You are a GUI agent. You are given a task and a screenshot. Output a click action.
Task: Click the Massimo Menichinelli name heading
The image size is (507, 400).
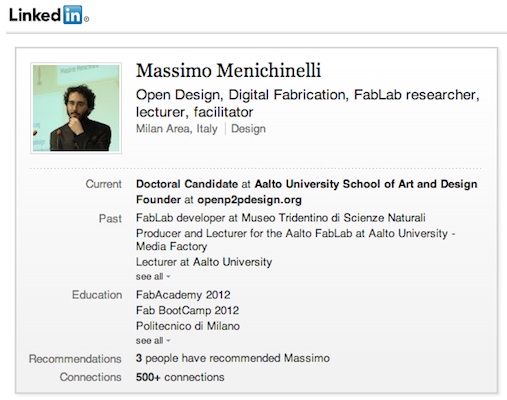pyautogui.click(x=228, y=71)
